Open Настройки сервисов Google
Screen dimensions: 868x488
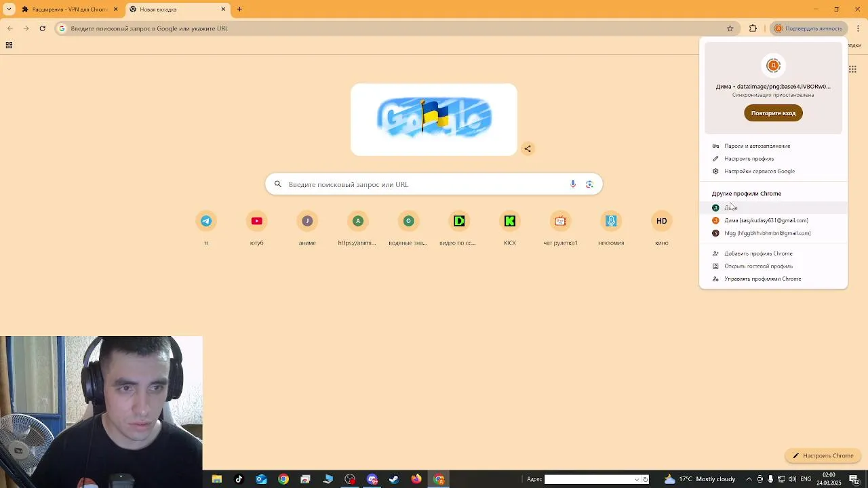coord(773,171)
